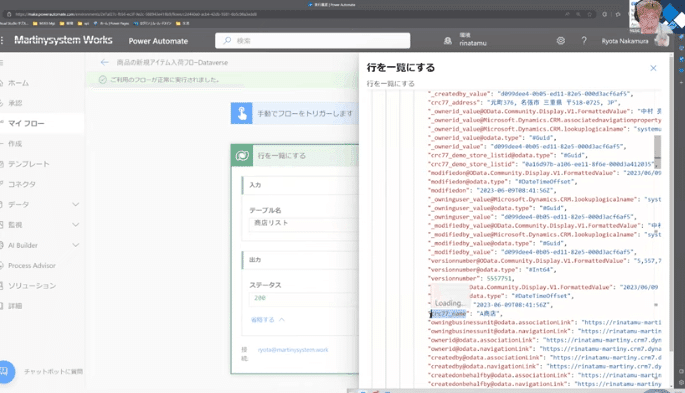
Task: Click the crc77_demo_store_listid JSON line
Action: pyautogui.click(x=542, y=164)
